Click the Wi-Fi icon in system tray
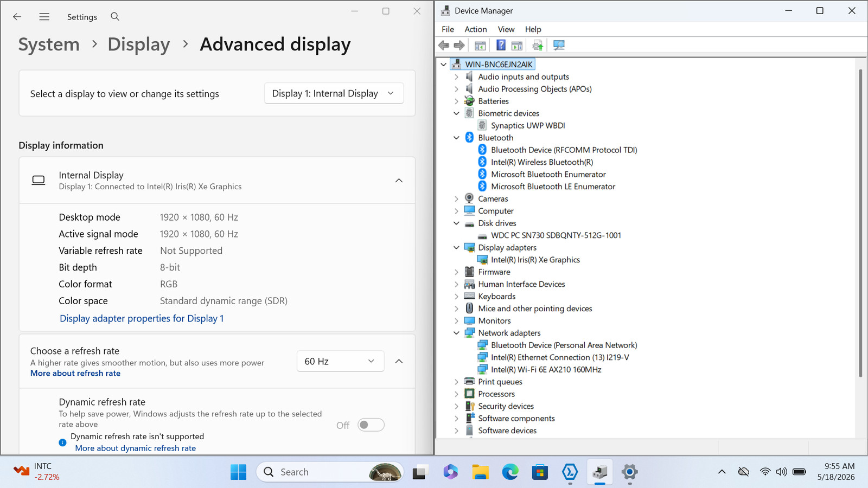 pyautogui.click(x=765, y=472)
